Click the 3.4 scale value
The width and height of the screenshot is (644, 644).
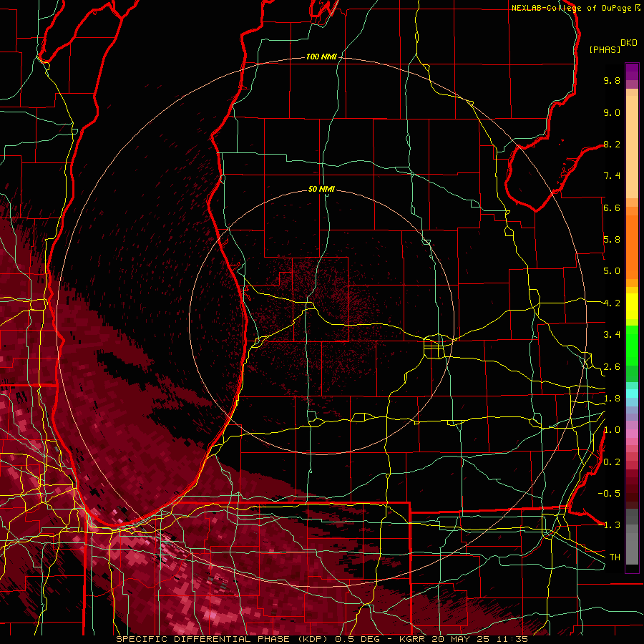612,335
